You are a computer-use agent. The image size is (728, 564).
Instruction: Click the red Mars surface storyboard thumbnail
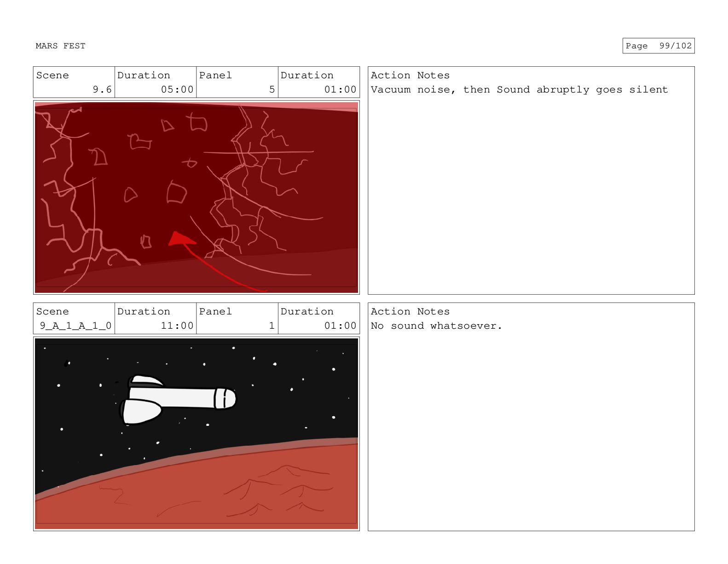(196, 198)
